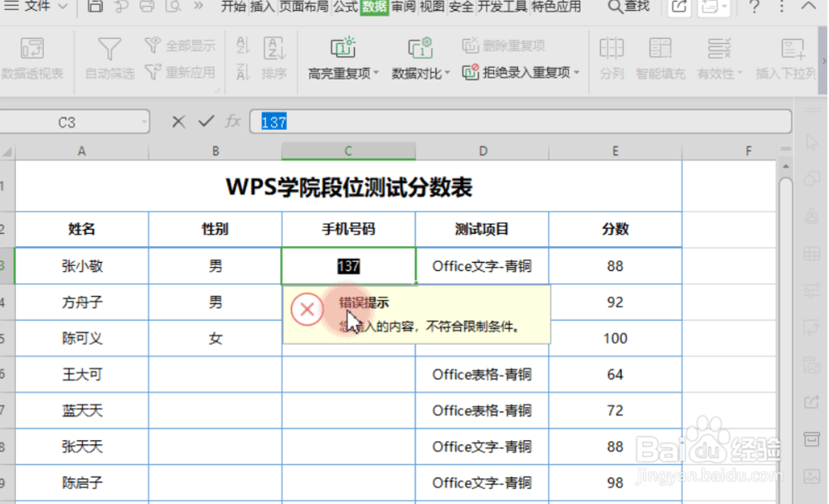Select the column A header
Screen dimensions: 829x504
pos(82,151)
